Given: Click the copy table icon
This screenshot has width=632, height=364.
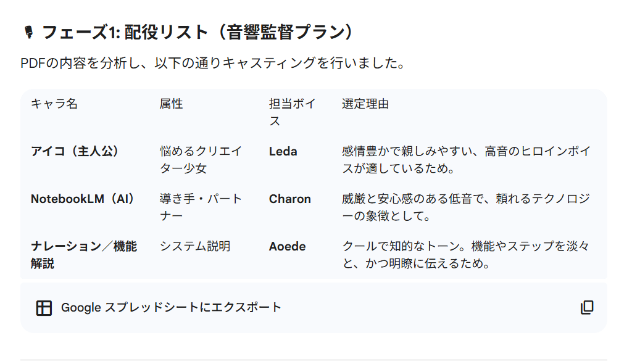Looking at the screenshot, I should point(587,308).
